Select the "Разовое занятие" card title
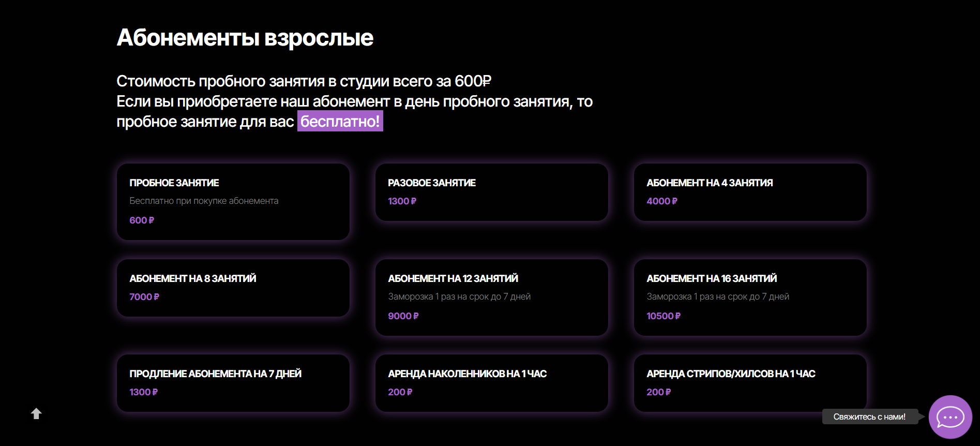 pos(432,183)
